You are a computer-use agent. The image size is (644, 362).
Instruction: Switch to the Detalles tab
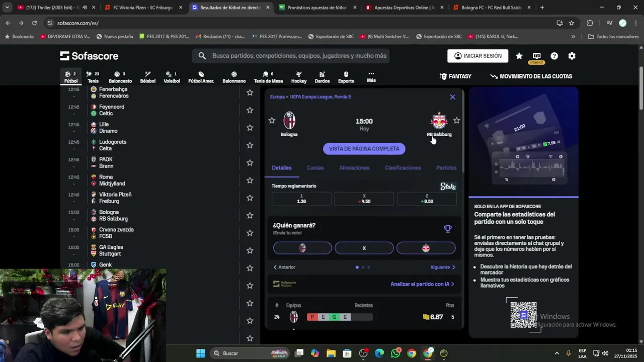[x=282, y=168]
